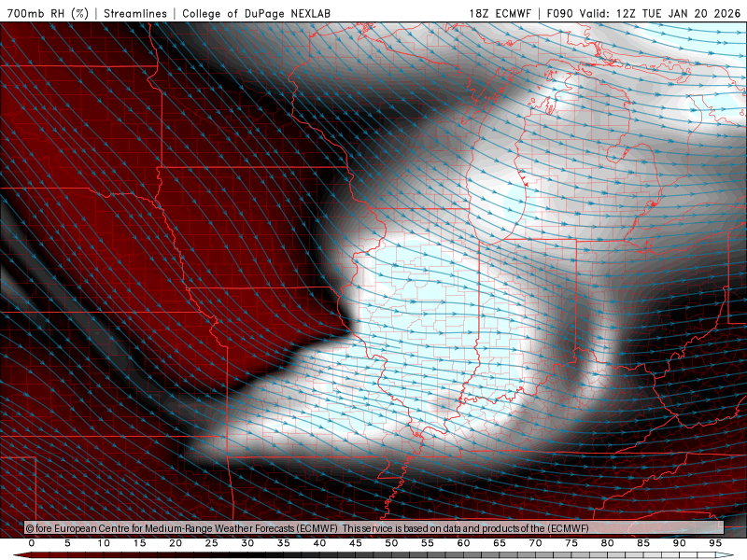Image resolution: width=747 pixels, height=560 pixels.
Task: Click the '70' value on color scale
Action: (535, 543)
